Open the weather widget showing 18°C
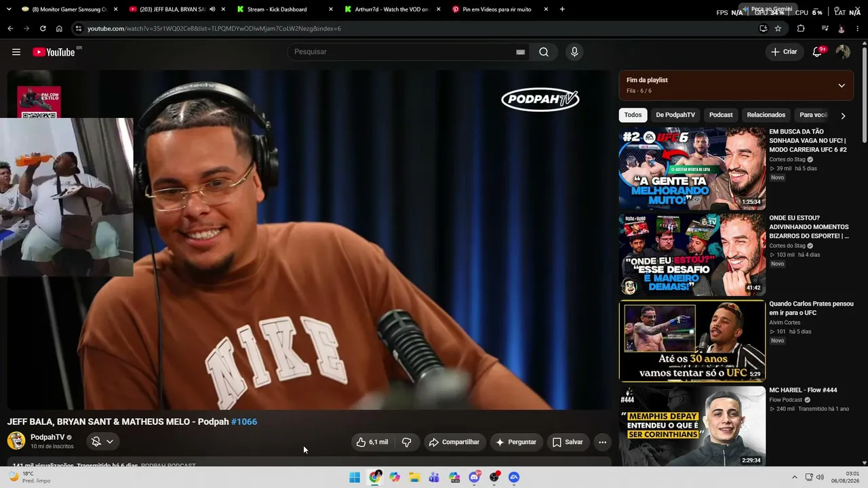Image resolution: width=868 pixels, height=488 pixels. 28,477
